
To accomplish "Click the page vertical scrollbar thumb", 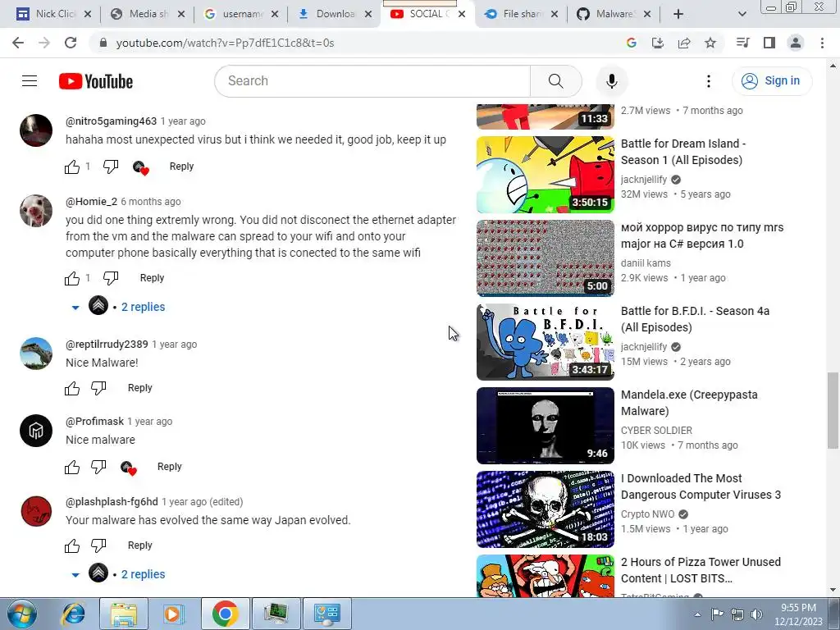I will pyautogui.click(x=833, y=410).
